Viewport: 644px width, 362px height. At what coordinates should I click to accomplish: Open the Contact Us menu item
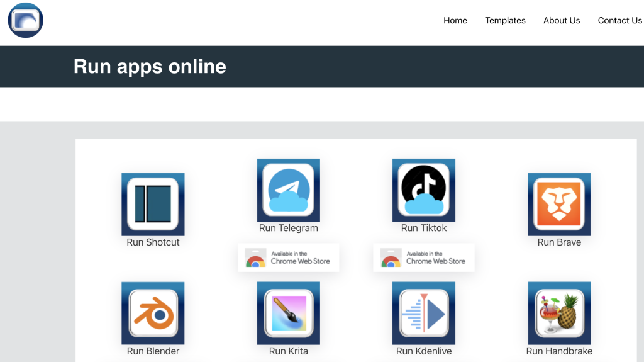click(x=619, y=21)
